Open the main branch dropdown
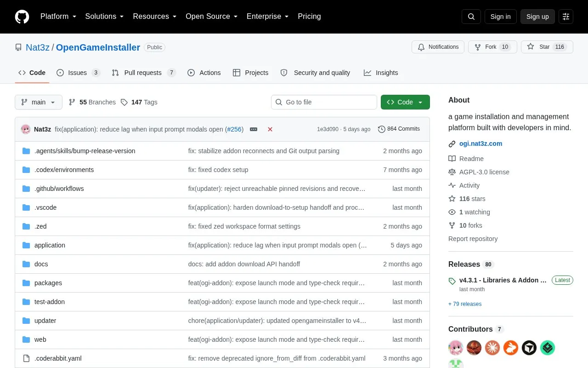This screenshot has width=588, height=368. [x=39, y=102]
